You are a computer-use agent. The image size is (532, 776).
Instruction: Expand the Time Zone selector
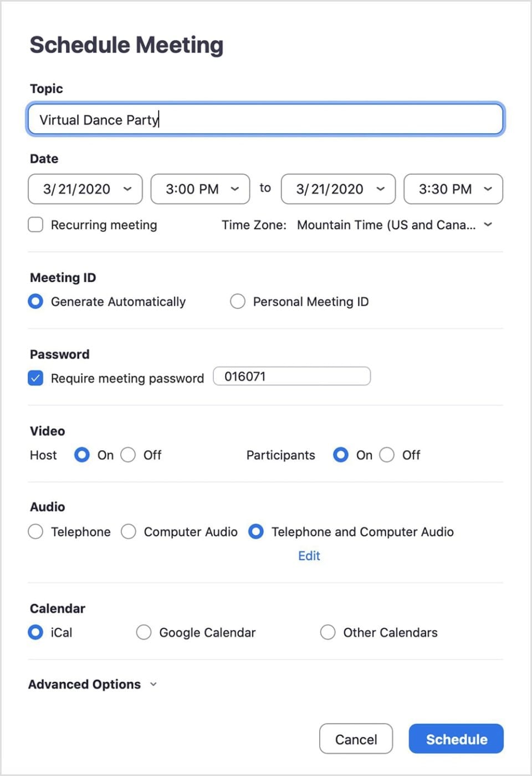(394, 225)
